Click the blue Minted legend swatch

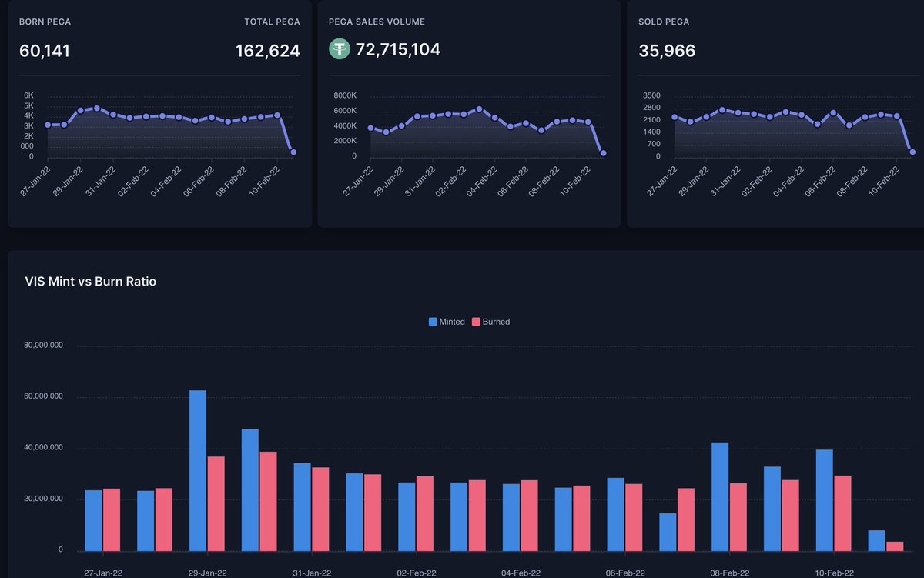[433, 322]
